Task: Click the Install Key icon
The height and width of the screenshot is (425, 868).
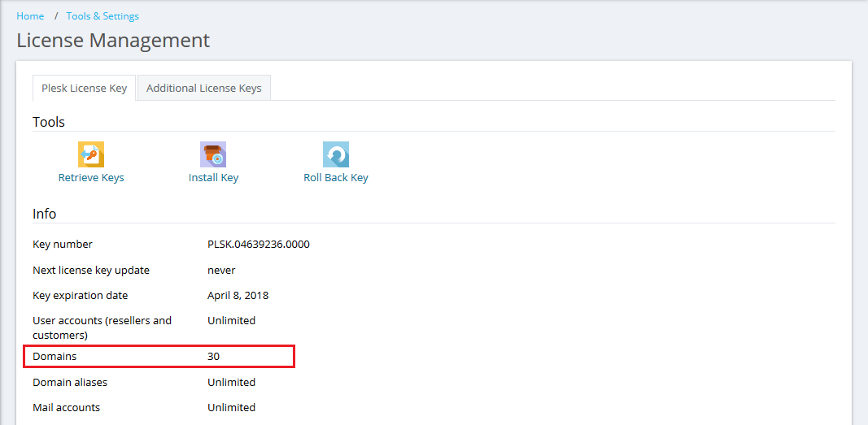Action: (213, 154)
